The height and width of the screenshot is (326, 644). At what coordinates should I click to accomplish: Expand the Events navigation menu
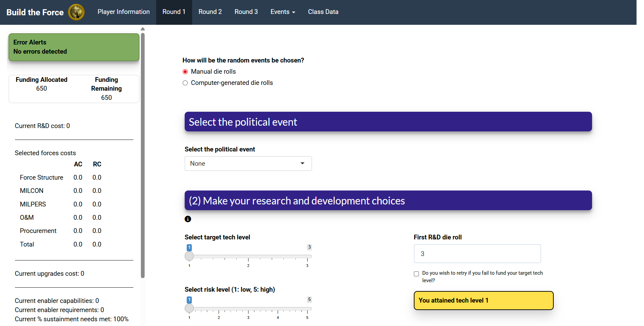tap(283, 12)
